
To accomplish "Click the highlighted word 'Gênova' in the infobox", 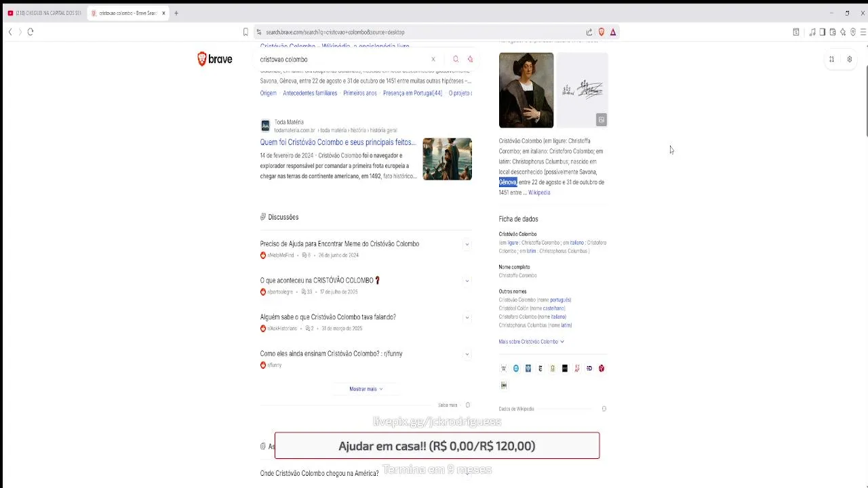I will coord(508,182).
